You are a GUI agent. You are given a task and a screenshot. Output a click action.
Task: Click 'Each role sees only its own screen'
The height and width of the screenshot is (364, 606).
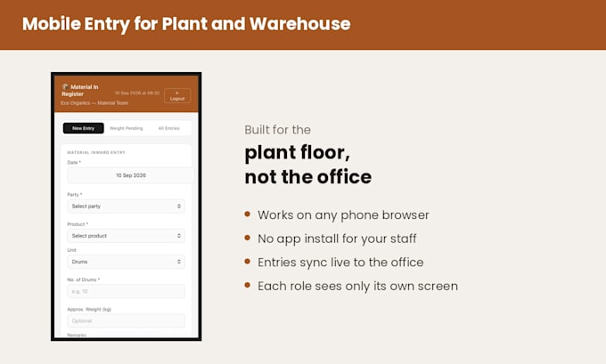tap(357, 286)
